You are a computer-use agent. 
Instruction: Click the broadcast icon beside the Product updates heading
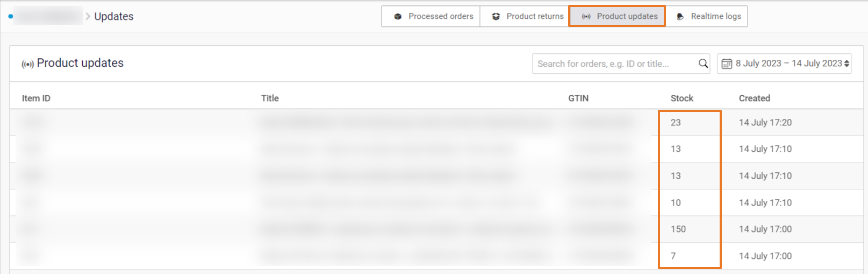[x=27, y=64]
